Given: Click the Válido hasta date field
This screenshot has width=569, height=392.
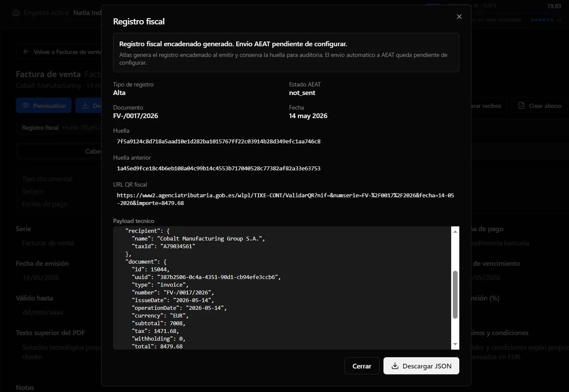Looking at the screenshot, I should pos(58,312).
